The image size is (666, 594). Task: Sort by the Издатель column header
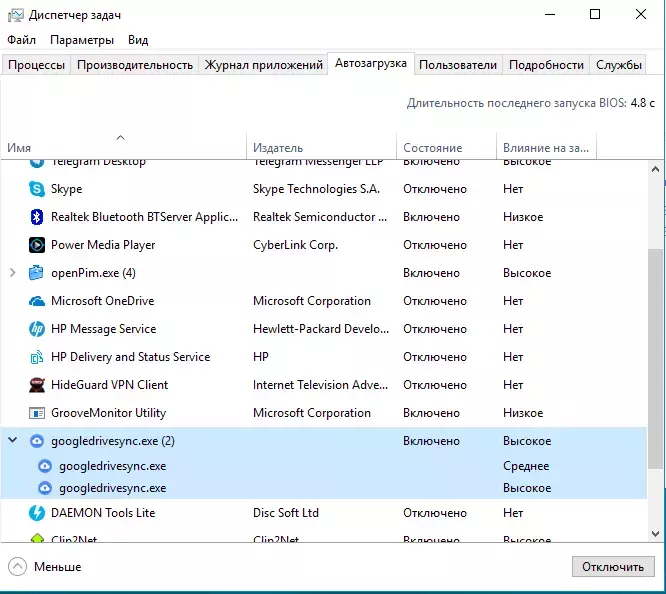321,147
